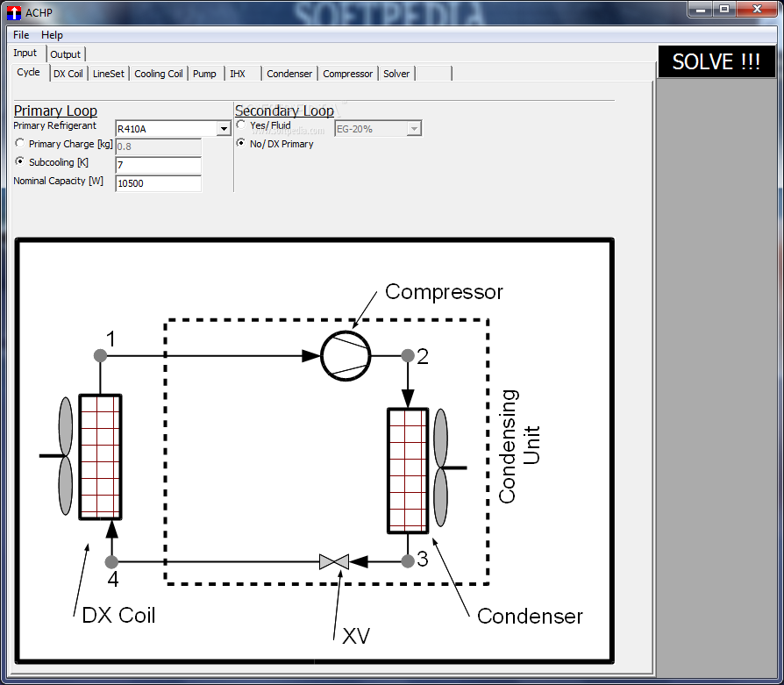Click the Condenser fan symbol
The height and width of the screenshot is (685, 784).
click(x=440, y=468)
